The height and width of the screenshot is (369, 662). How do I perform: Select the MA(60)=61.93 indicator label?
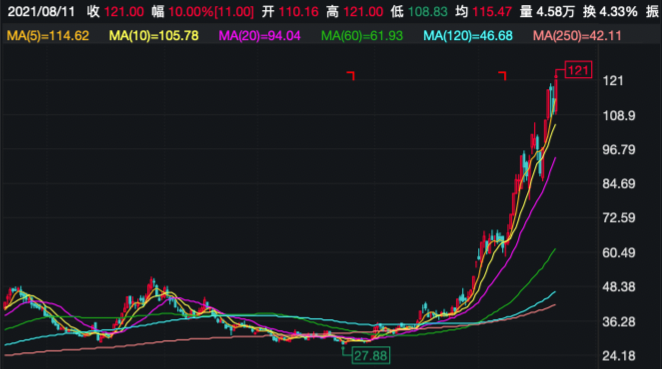point(362,36)
